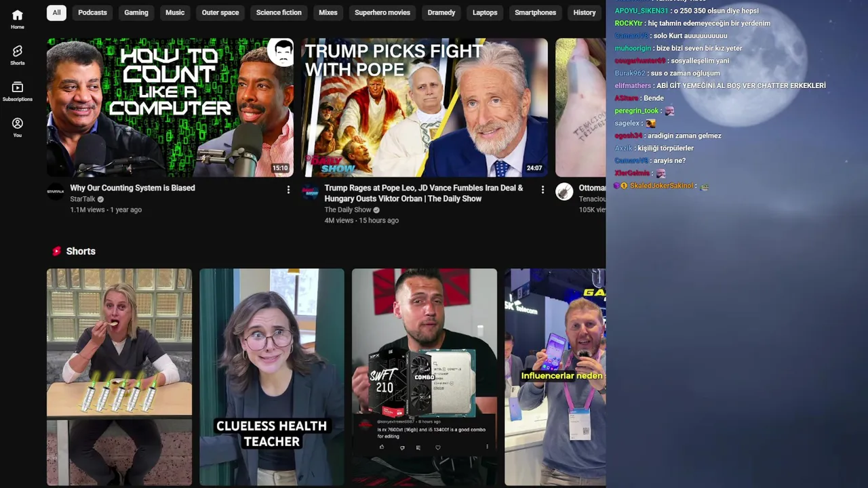Click chat username SkaledJokerSakinol

pyautogui.click(x=661, y=186)
